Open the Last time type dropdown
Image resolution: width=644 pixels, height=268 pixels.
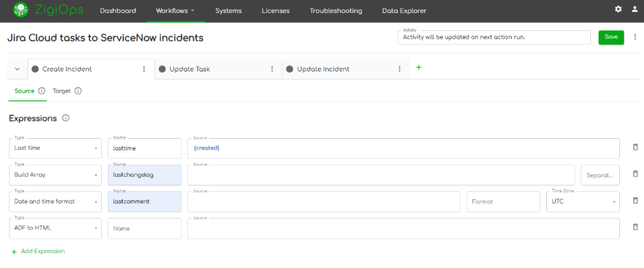[x=55, y=148]
